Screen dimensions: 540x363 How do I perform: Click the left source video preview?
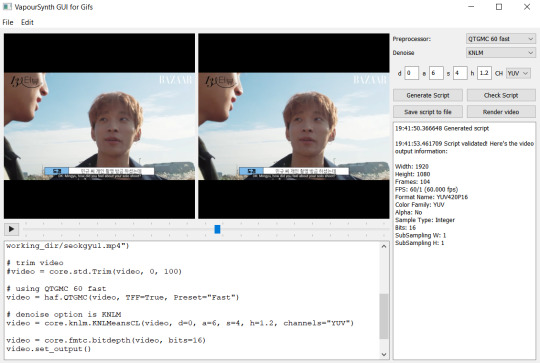(x=99, y=126)
